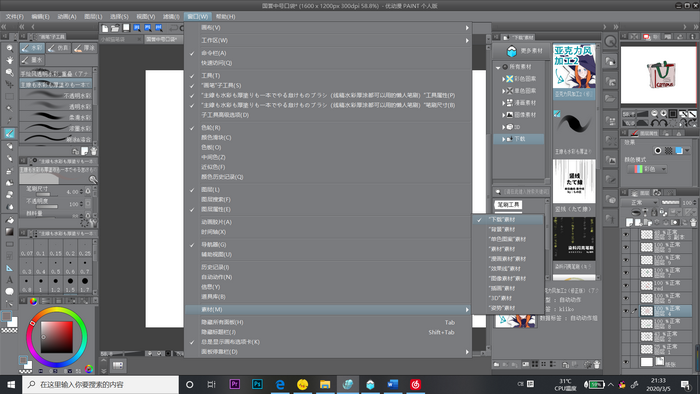700x394 pixels.
Task: Select the speech Balloon tool
Action: click(9, 291)
